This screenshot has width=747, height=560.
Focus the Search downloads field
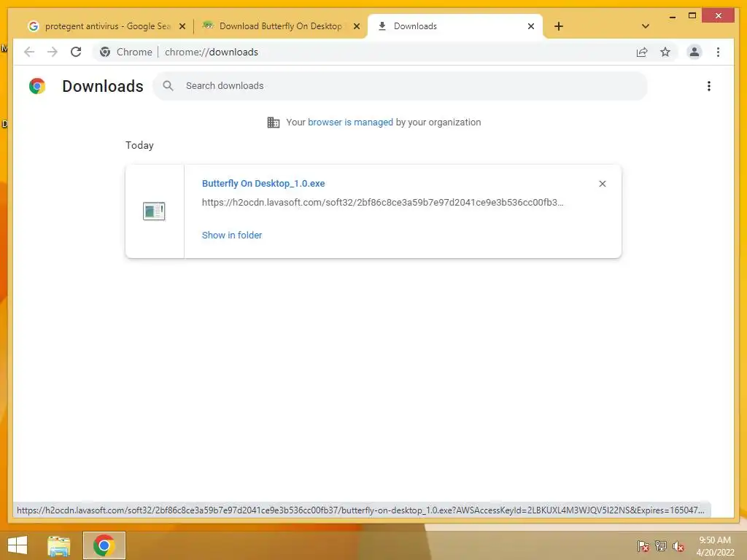[400, 86]
